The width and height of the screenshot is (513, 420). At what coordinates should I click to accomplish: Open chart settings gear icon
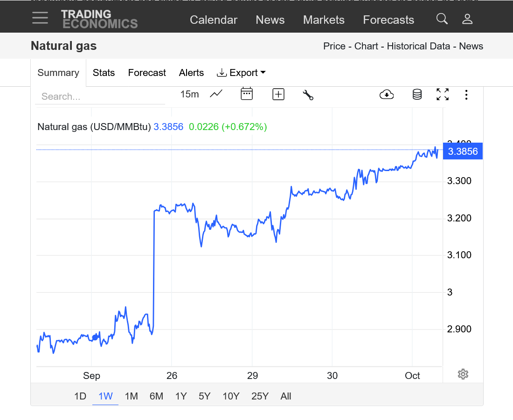coord(463,374)
